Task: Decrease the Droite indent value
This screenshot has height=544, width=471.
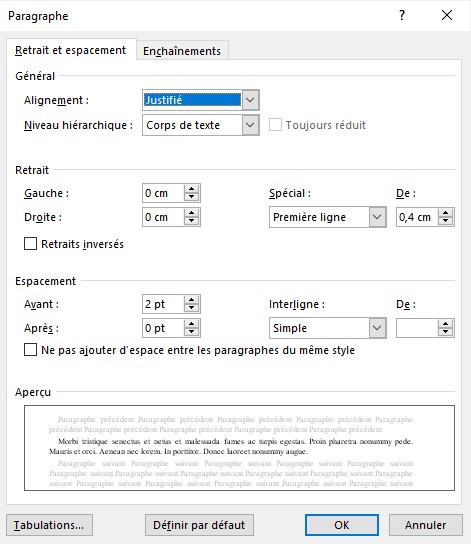Action: pos(191,221)
